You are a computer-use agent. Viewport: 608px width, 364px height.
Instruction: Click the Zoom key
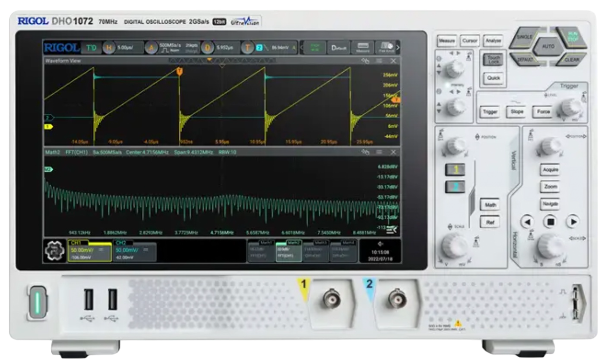tap(550, 187)
